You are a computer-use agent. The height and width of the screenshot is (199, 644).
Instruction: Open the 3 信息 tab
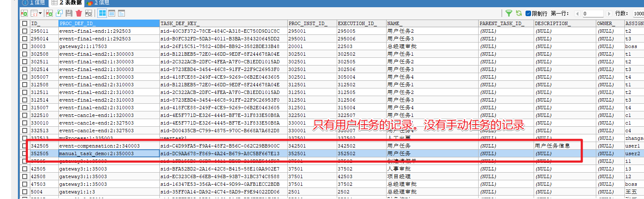pos(98,3)
